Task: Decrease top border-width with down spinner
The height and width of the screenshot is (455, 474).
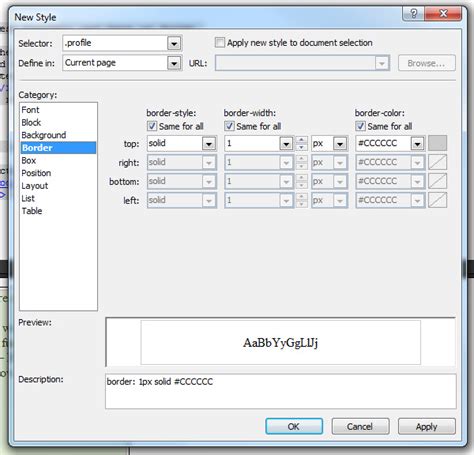Action: click(x=302, y=147)
